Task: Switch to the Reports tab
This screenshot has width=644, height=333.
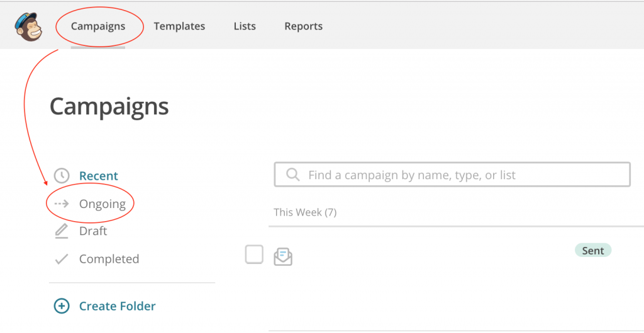Action: point(304,26)
